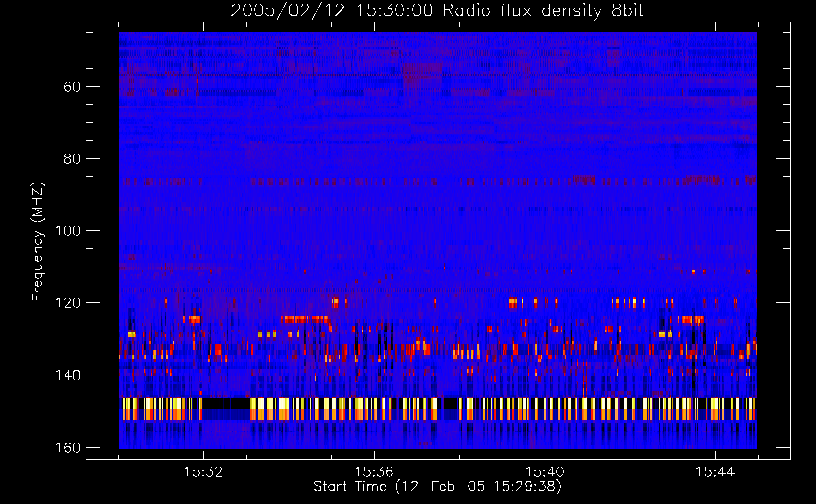Click the y-axis label "Frequency (MHZ)"
816x504 pixels.
coord(38,241)
